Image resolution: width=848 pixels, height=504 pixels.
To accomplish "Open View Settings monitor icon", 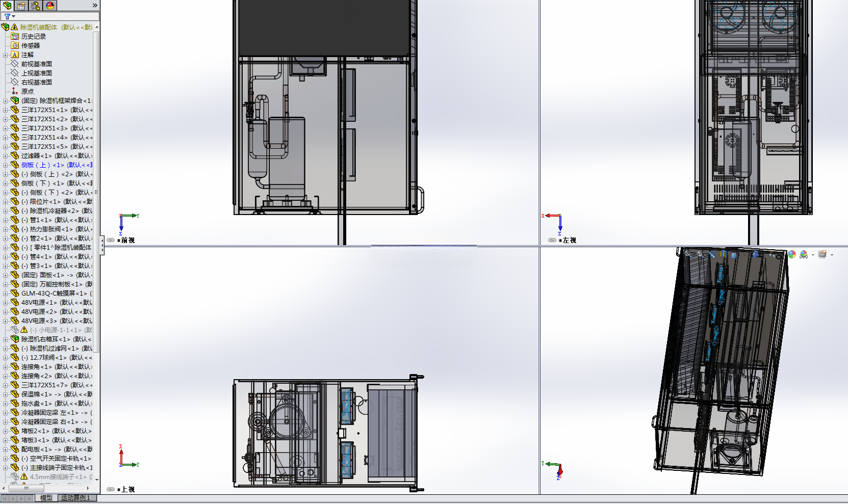I will (x=822, y=254).
